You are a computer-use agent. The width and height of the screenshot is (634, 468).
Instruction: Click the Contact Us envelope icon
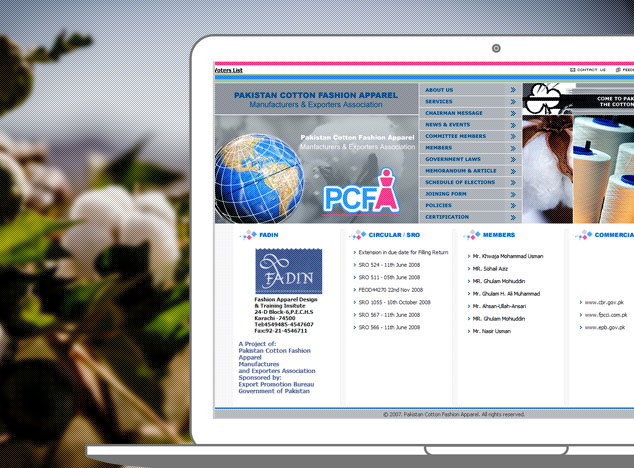coord(573,70)
